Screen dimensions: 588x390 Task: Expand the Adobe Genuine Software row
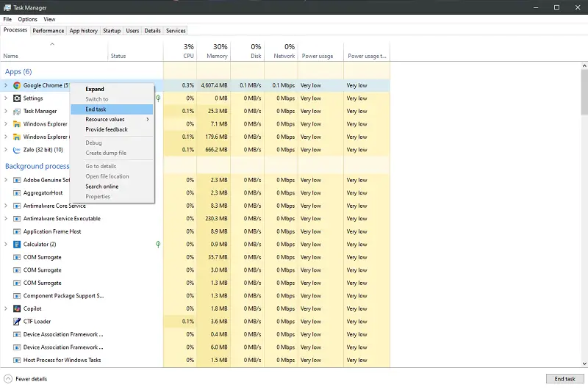coord(6,180)
